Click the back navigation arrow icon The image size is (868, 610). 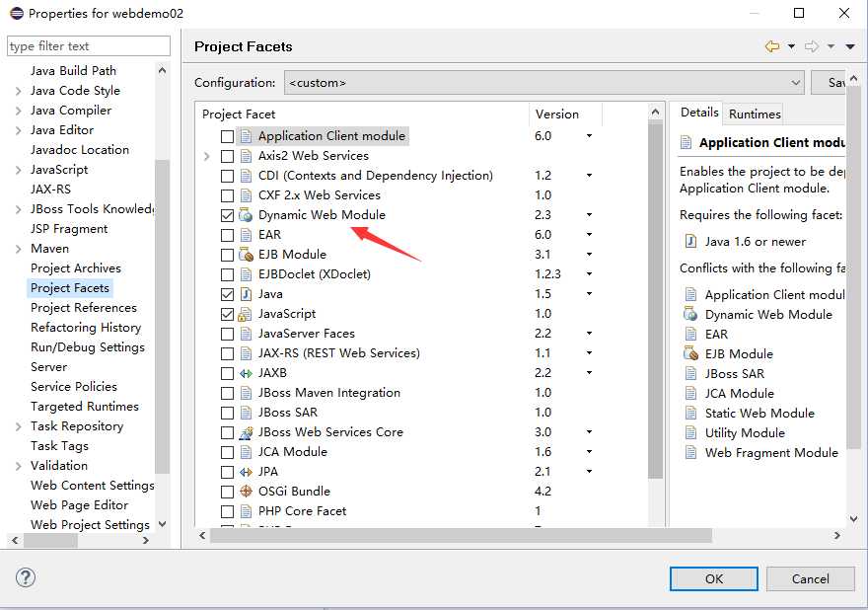tap(772, 46)
